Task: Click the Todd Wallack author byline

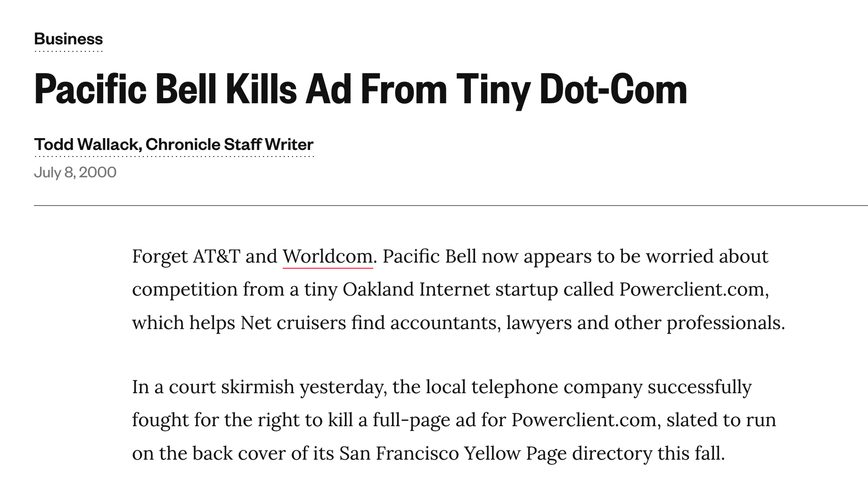Action: tap(87, 144)
